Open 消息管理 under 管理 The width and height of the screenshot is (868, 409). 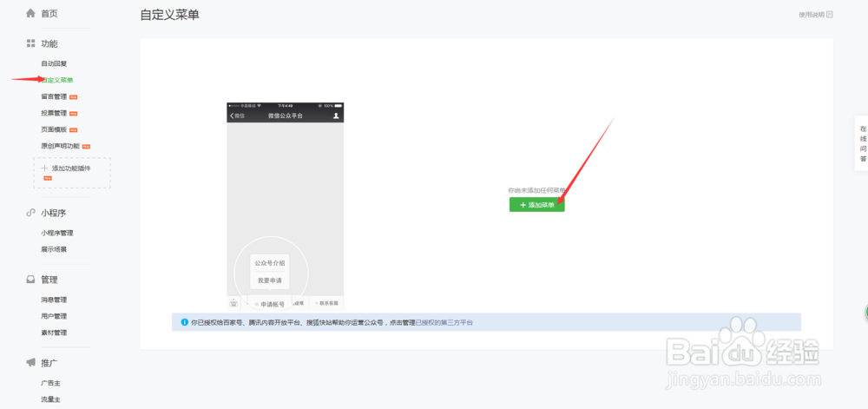click(54, 300)
